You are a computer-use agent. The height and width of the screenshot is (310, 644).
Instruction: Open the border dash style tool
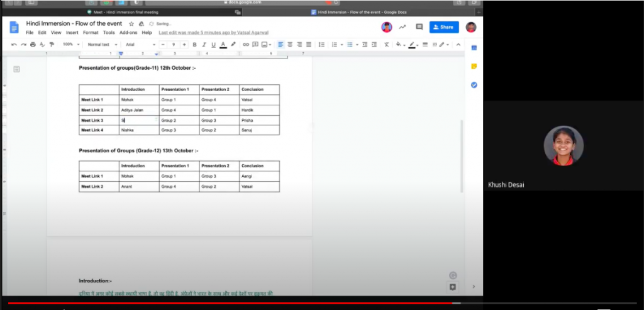click(435, 45)
